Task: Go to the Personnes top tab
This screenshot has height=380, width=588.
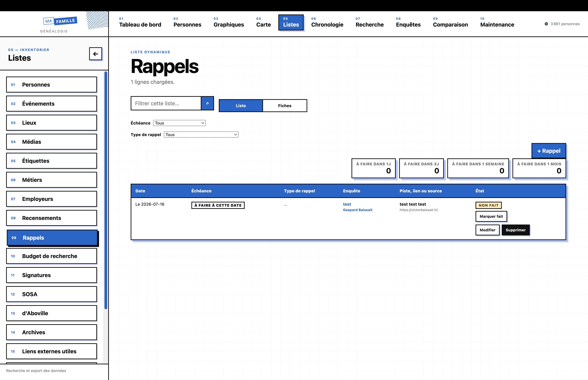Action: (187, 22)
